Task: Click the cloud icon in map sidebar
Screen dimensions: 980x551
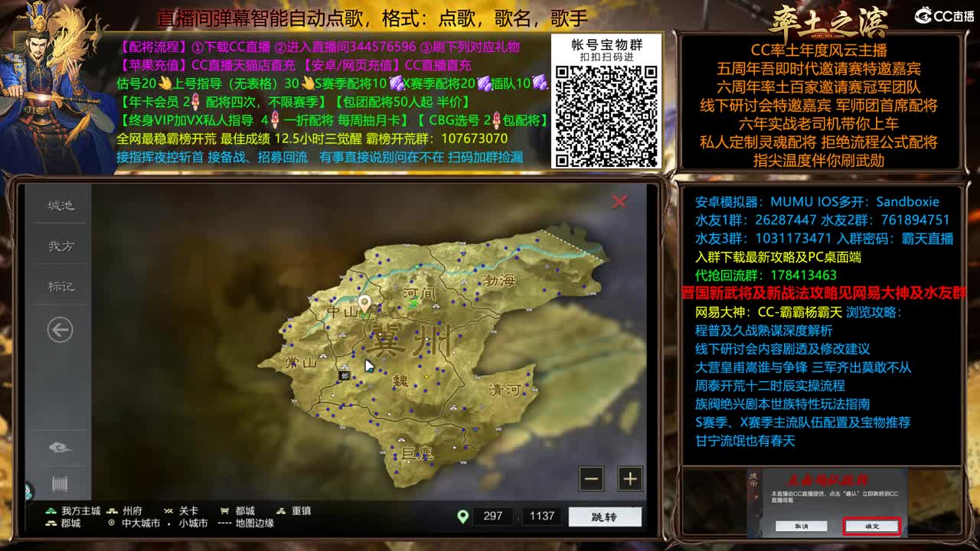Action: (60, 448)
